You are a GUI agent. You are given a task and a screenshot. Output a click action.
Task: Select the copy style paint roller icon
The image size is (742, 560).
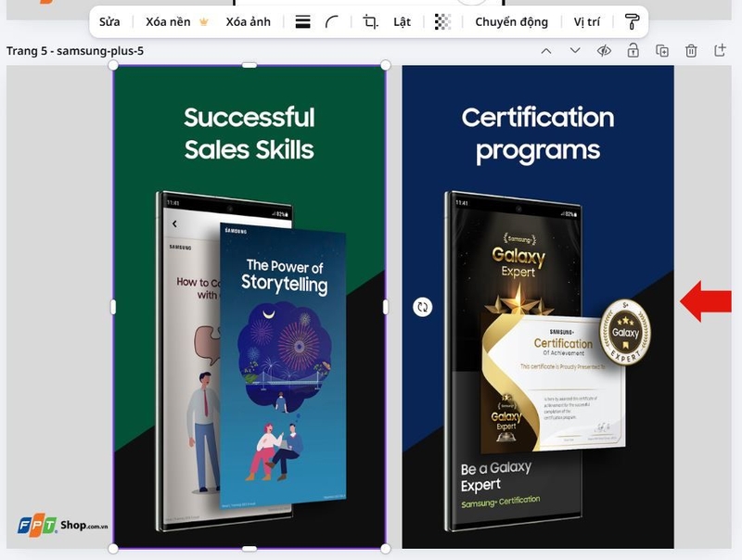click(632, 21)
